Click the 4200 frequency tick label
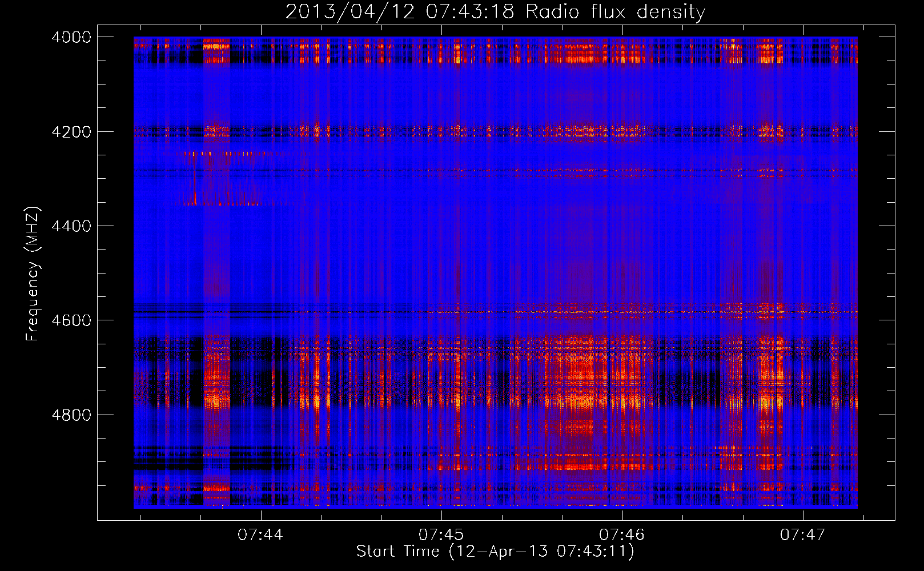Viewport: 924px width, 571px height. pos(71,132)
